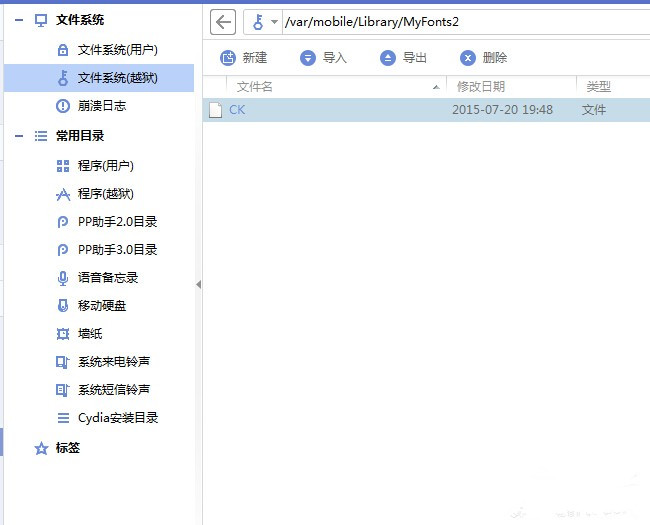
Task: Click 导入 import button
Action: pyautogui.click(x=323, y=58)
